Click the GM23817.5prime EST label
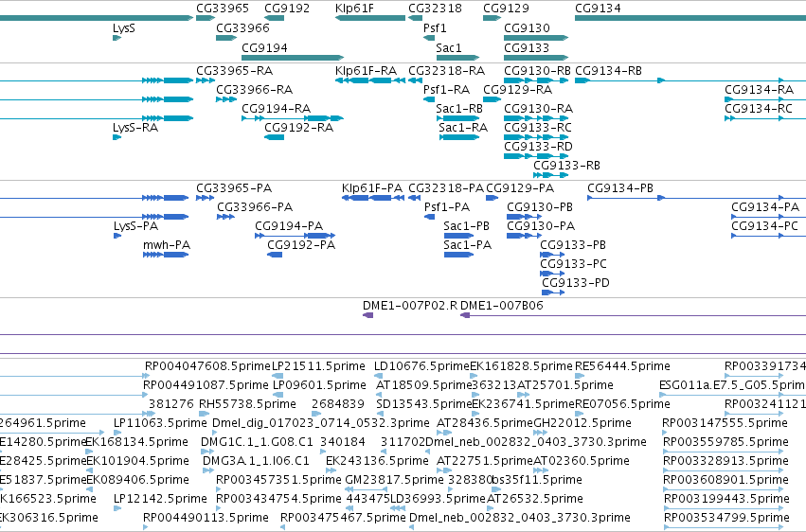This screenshot has width=806, height=532. (394, 481)
